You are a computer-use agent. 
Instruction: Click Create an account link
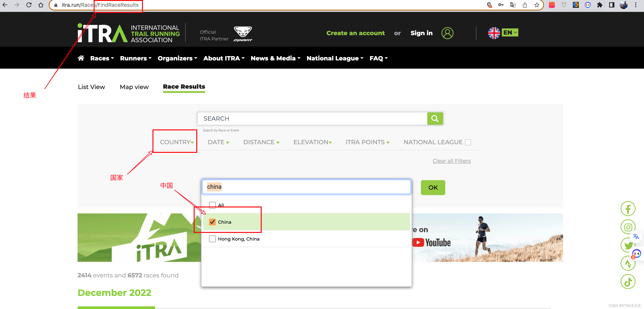(356, 33)
